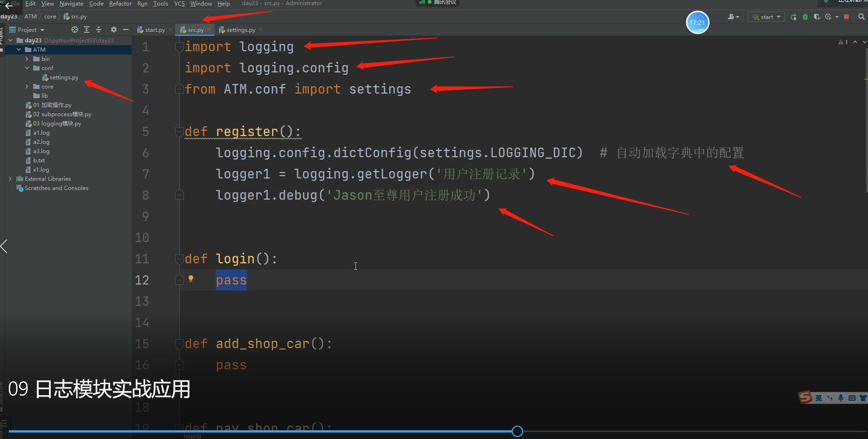
Task: Select Scratches and Consoles
Action: [53, 188]
